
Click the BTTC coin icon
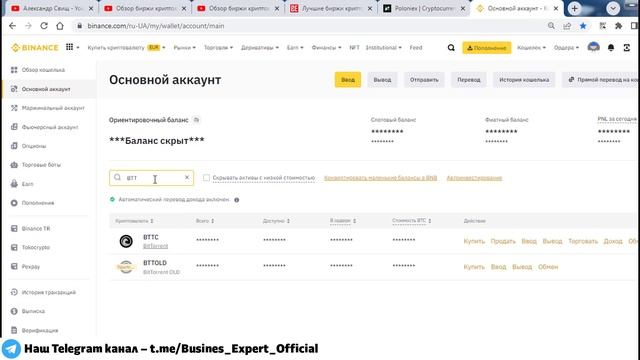126,241
